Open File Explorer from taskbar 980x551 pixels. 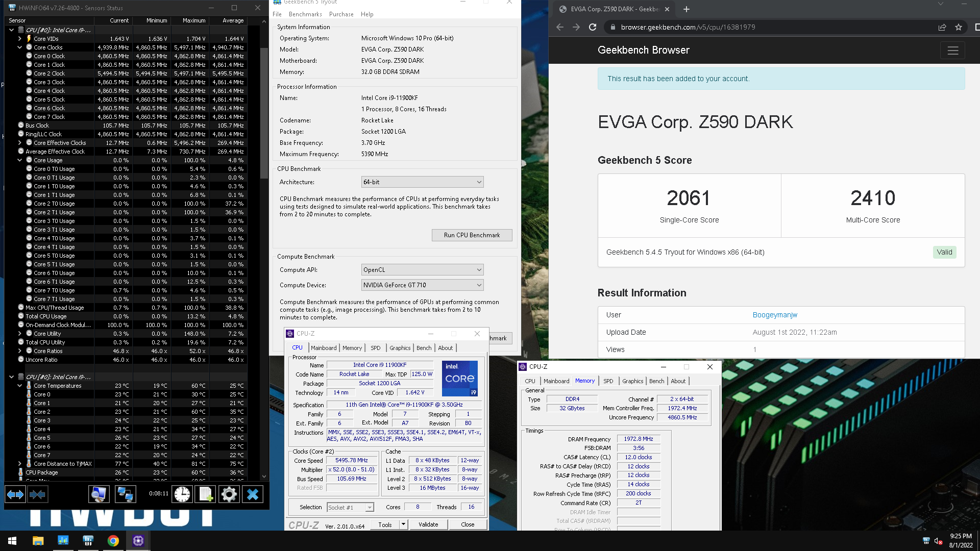coord(38,541)
